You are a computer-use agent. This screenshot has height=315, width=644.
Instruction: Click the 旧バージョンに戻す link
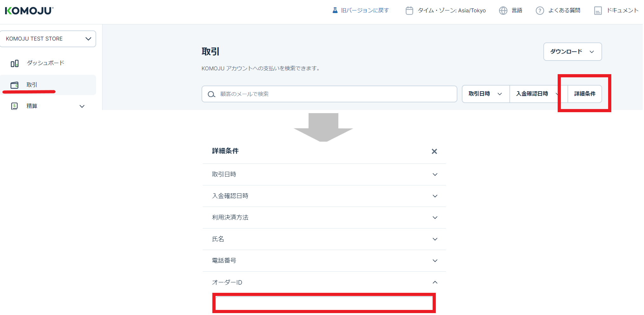pyautogui.click(x=365, y=10)
